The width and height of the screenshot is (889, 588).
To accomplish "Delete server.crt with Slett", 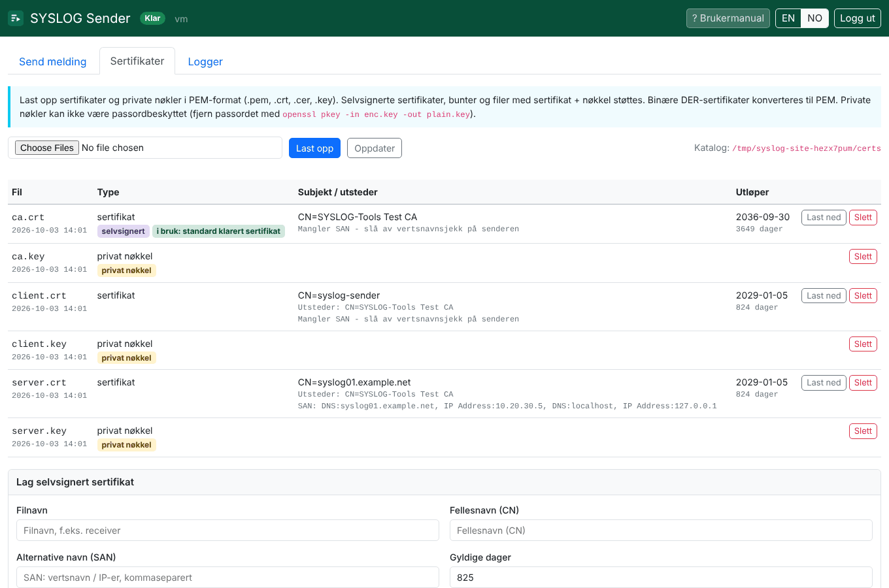I will click(863, 383).
